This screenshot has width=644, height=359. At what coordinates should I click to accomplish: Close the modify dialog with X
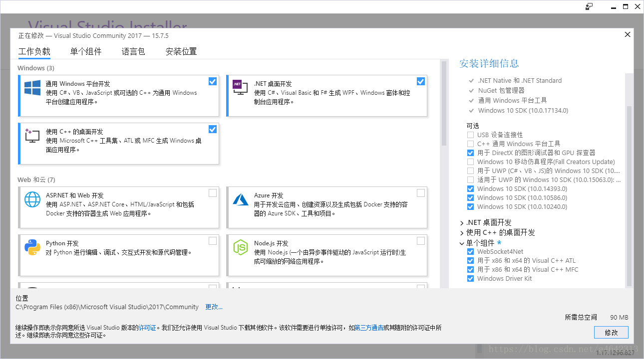click(628, 34)
